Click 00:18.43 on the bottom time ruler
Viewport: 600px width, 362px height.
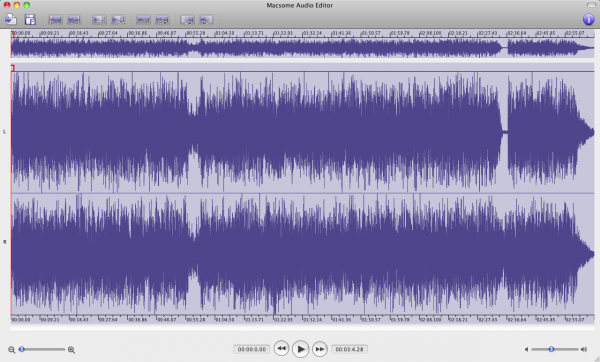(x=79, y=320)
